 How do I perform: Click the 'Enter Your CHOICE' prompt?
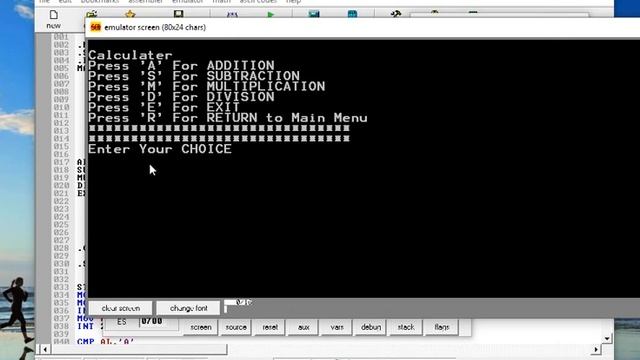click(160, 149)
